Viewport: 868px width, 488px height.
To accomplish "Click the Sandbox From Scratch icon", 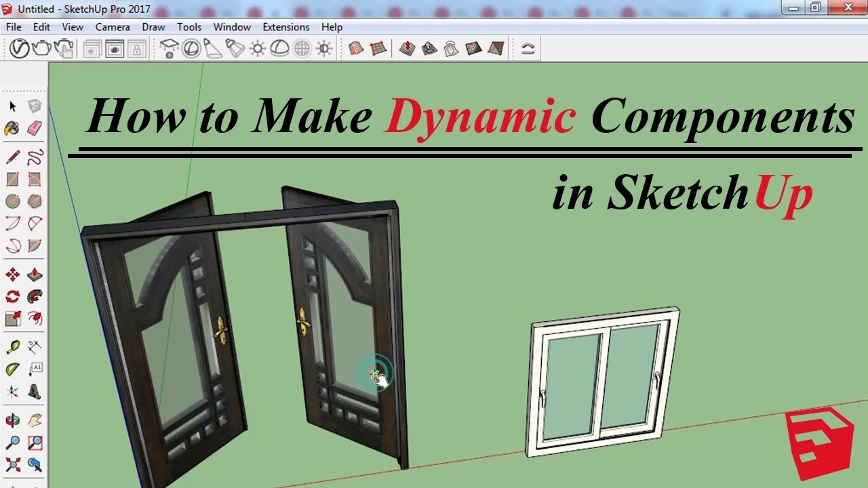I will [379, 49].
